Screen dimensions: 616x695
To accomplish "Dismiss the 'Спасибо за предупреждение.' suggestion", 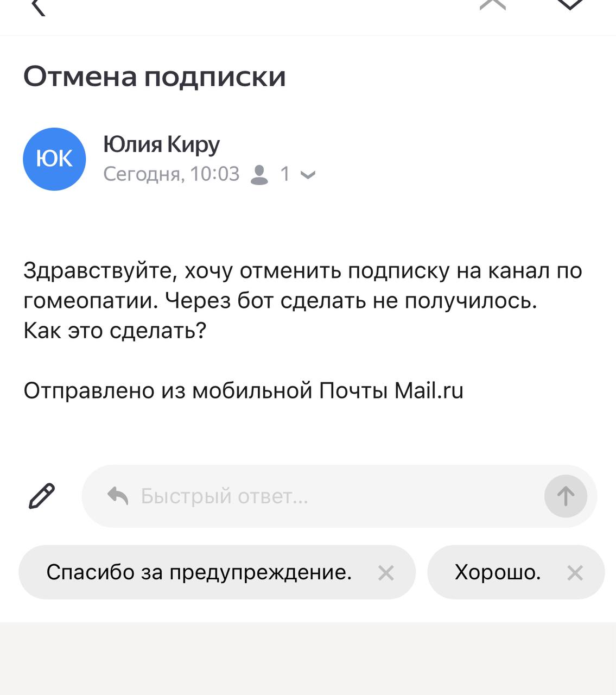I will [x=386, y=573].
